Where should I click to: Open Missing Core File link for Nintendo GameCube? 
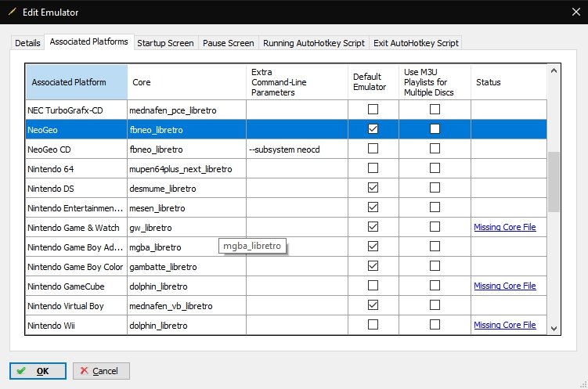coord(505,286)
